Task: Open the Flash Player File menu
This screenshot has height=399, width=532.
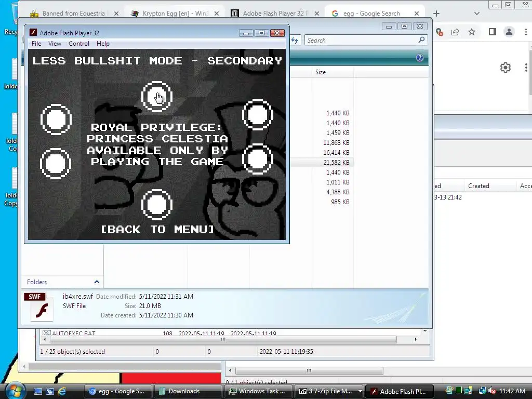Action: [36, 44]
